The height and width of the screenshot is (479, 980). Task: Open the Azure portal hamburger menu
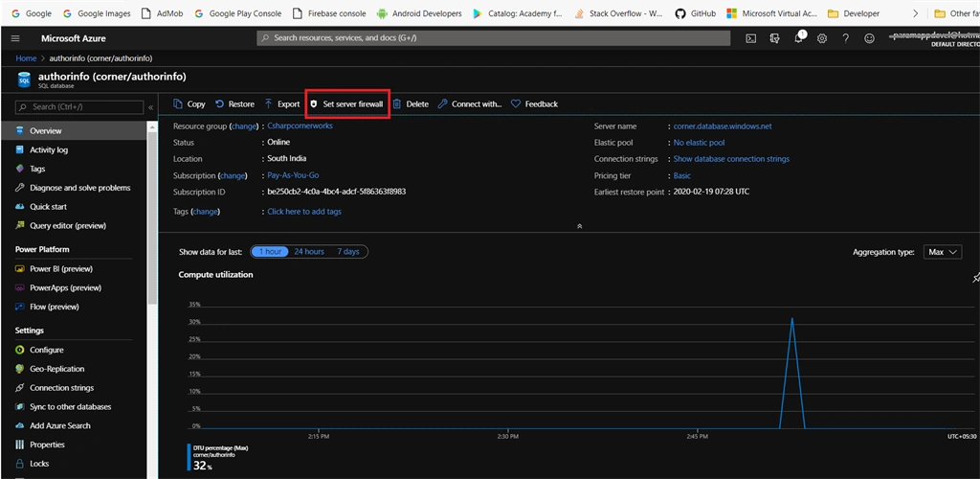point(15,38)
